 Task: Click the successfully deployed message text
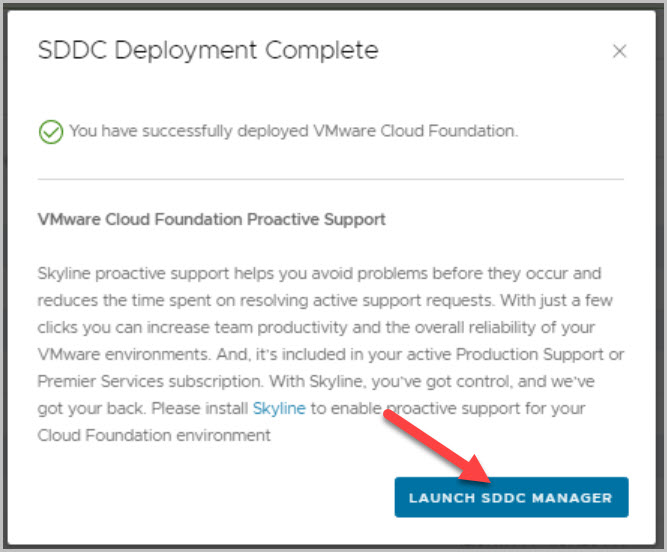pos(293,131)
